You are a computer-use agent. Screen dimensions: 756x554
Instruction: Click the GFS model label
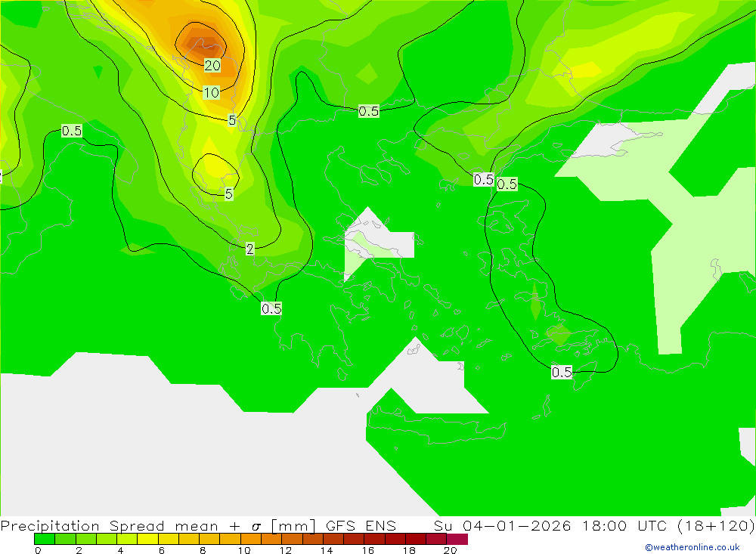(x=340, y=526)
